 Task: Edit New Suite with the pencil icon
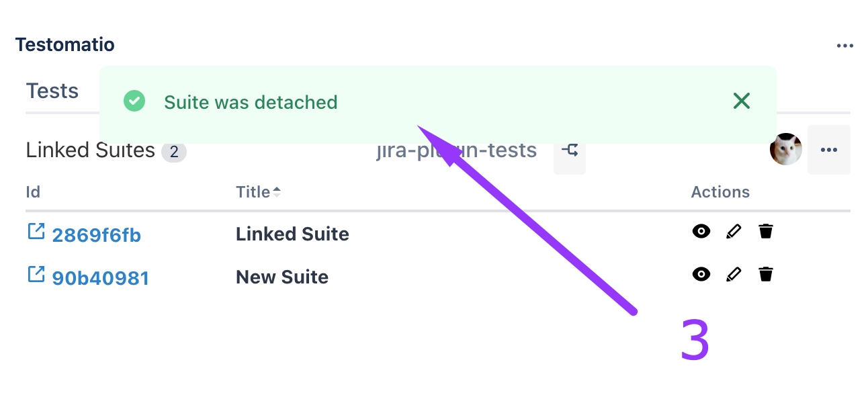coord(734,274)
